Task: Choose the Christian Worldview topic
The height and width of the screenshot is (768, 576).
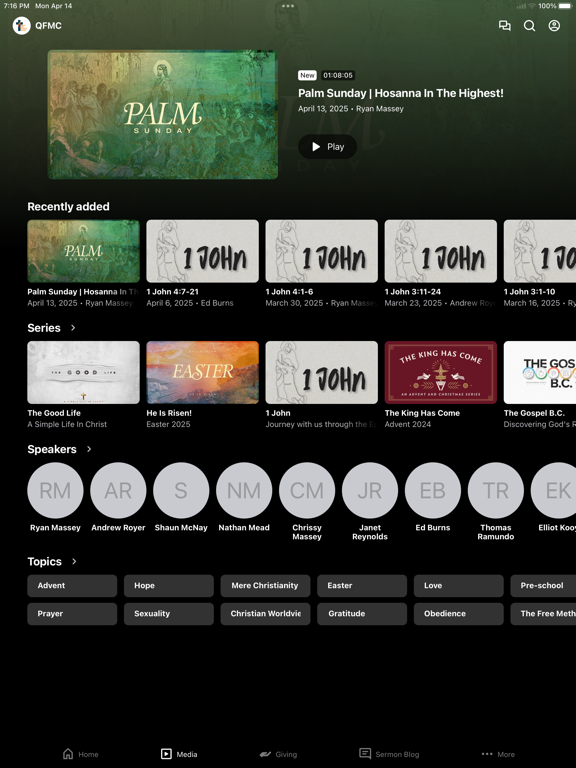Action: (x=265, y=614)
